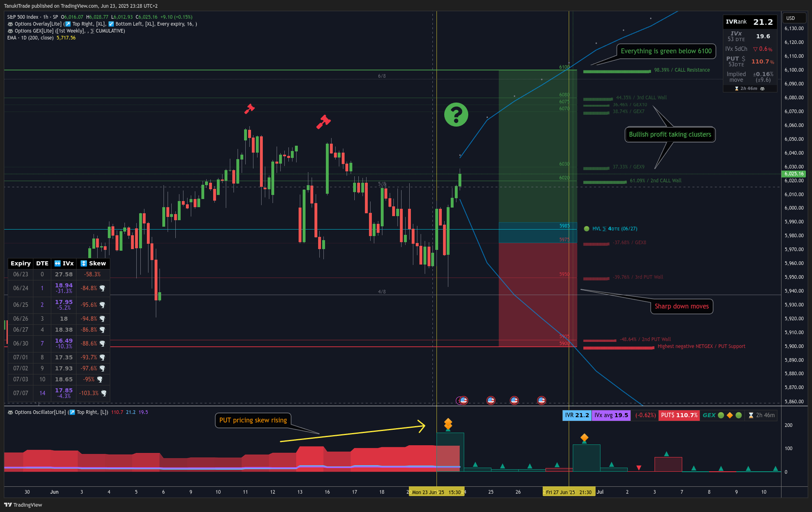Click the S&P 500 Index symbol title

pyautogui.click(x=23, y=17)
